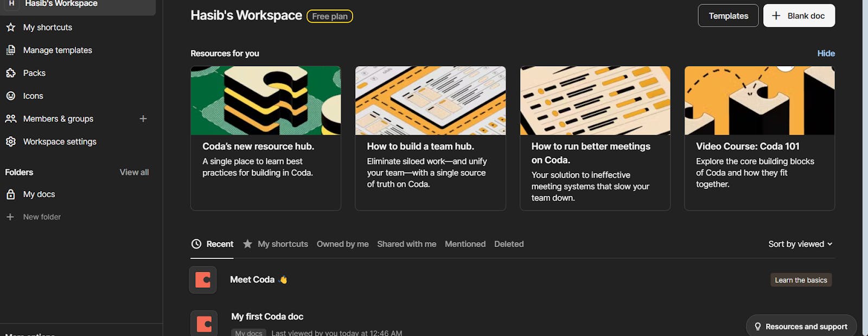Switch to the Owned by me tab
Viewport: 868px width, 336px height.
(343, 244)
